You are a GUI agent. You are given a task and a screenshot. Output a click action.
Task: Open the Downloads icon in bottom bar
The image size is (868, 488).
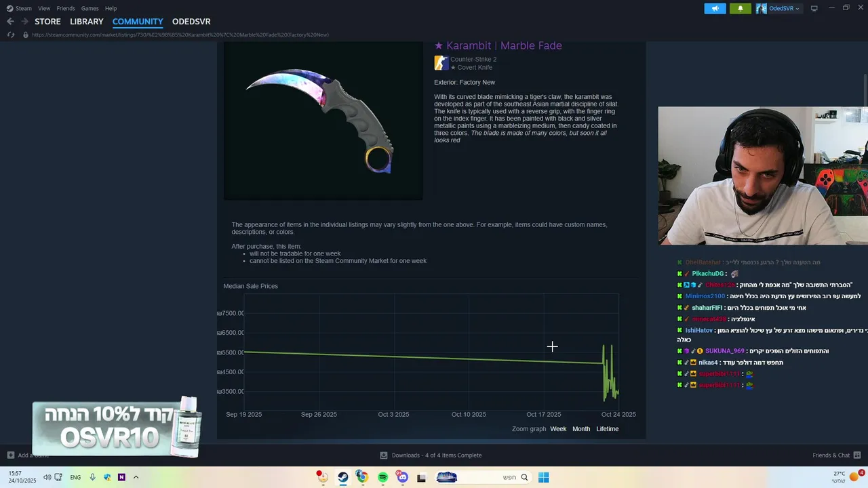[x=384, y=455]
